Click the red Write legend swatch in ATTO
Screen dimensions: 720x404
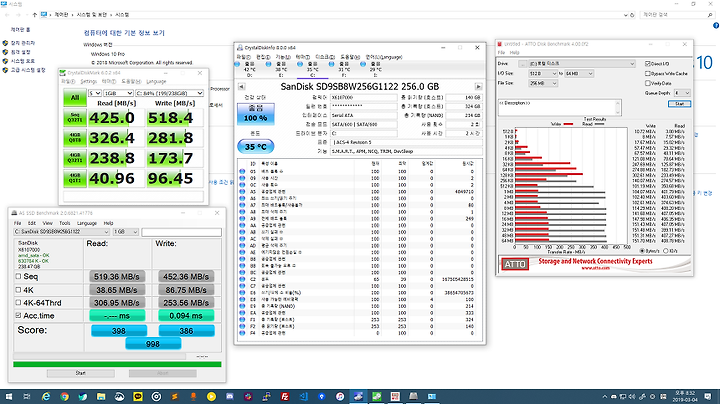click(x=568, y=124)
